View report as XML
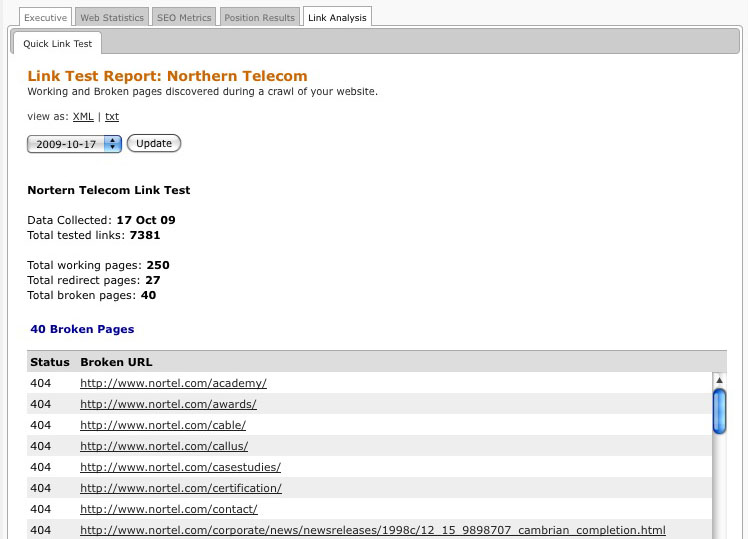This screenshot has height=539, width=749. [x=83, y=117]
